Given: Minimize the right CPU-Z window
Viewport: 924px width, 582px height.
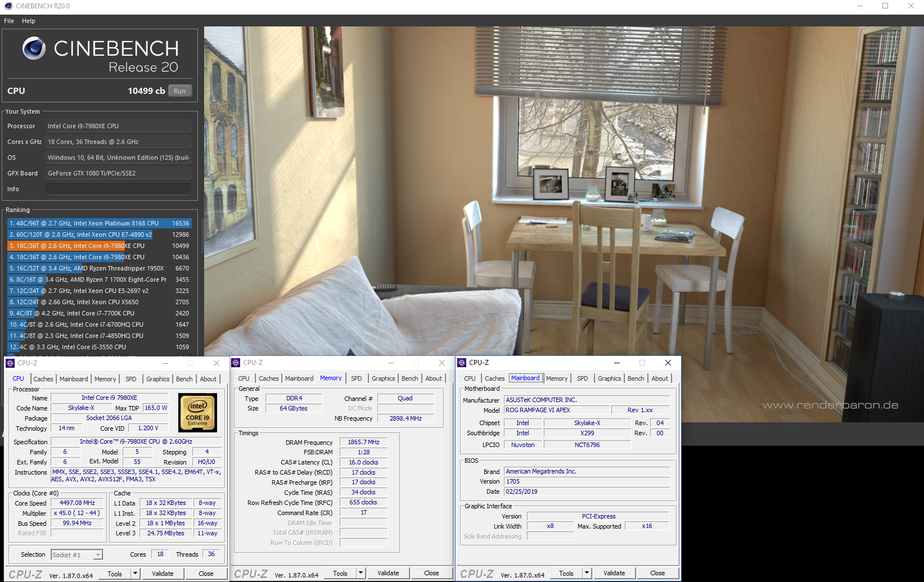Looking at the screenshot, I should click(x=616, y=363).
